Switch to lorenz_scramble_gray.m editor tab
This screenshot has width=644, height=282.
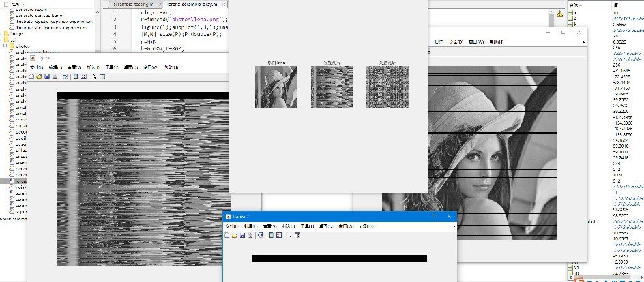192,5
